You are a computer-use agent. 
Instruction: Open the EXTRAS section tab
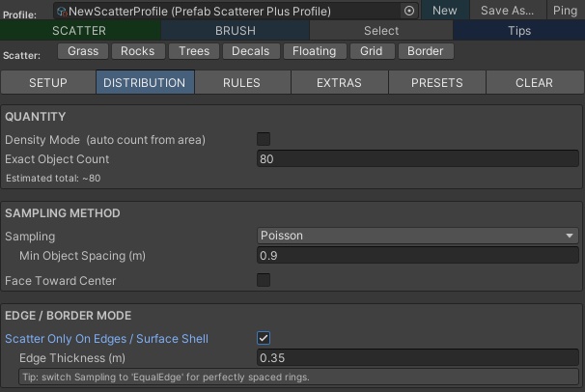[x=340, y=82]
